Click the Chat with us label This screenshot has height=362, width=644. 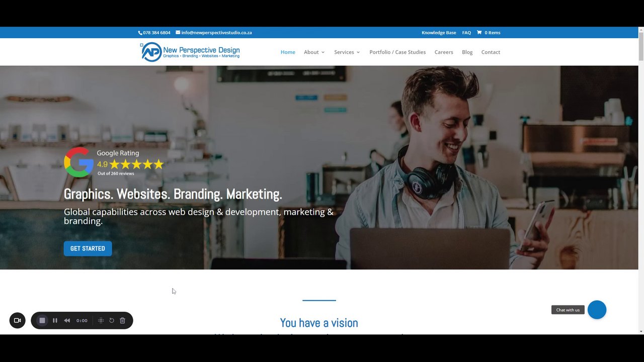point(568,310)
